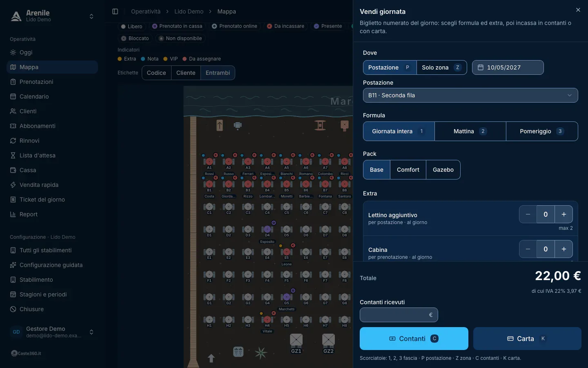Select the Comfort pack
Viewport: 588px width, 368px height.
(408, 170)
